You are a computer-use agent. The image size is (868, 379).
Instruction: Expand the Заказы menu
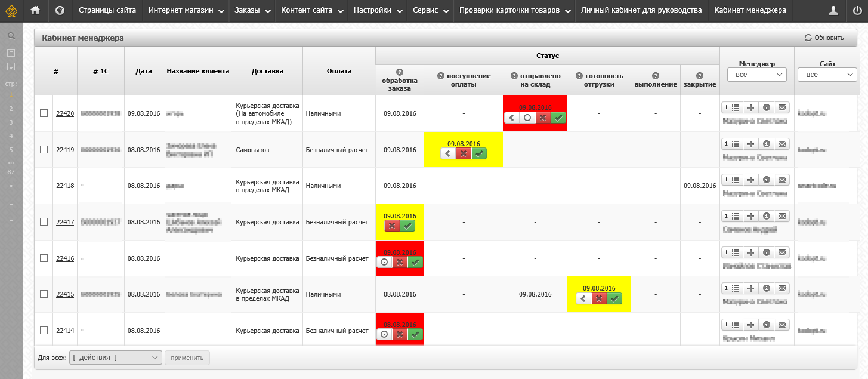point(252,10)
